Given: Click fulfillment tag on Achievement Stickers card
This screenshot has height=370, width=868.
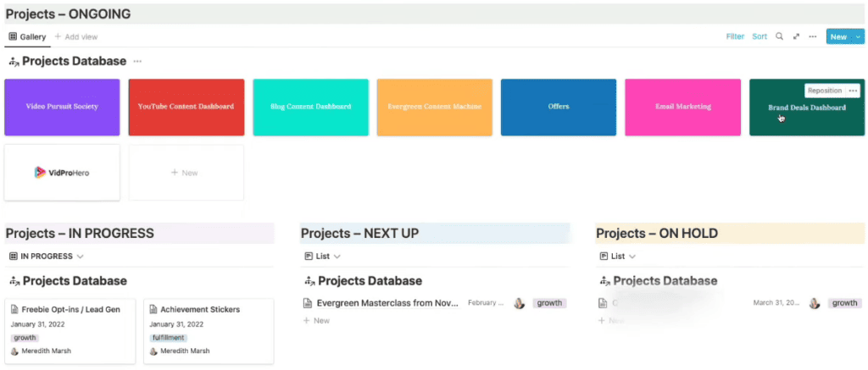Looking at the screenshot, I should [169, 338].
